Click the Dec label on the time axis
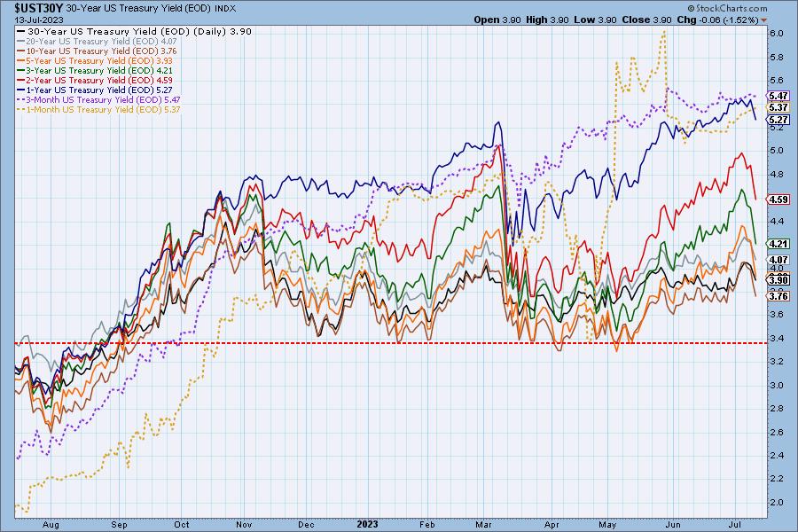Image resolution: width=798 pixels, height=532 pixels. pos(307,525)
